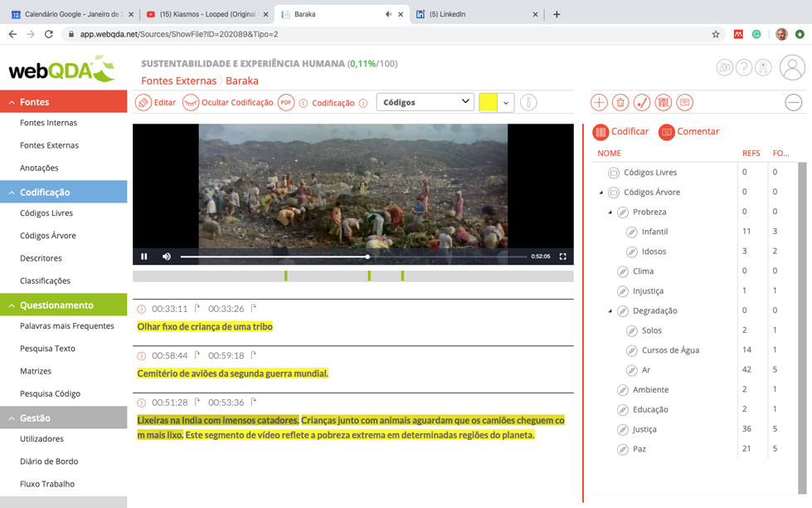Click the last green timeline marker
Viewport: 812px width, 508px height.
402,276
